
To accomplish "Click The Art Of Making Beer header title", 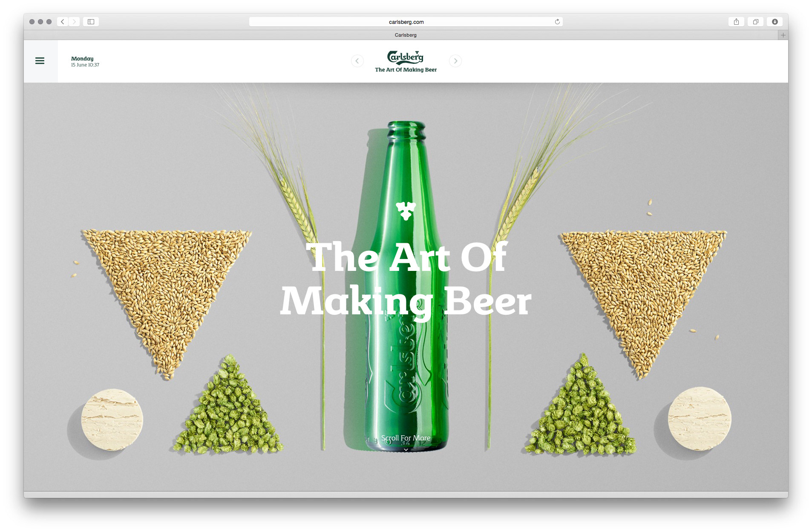I will pyautogui.click(x=406, y=70).
